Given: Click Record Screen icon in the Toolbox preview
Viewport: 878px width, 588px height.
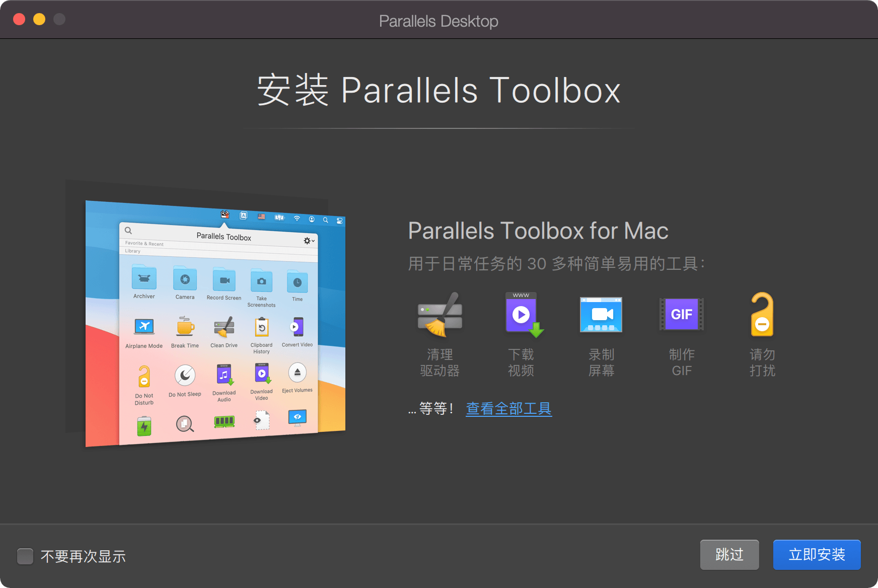Looking at the screenshot, I should tap(224, 280).
